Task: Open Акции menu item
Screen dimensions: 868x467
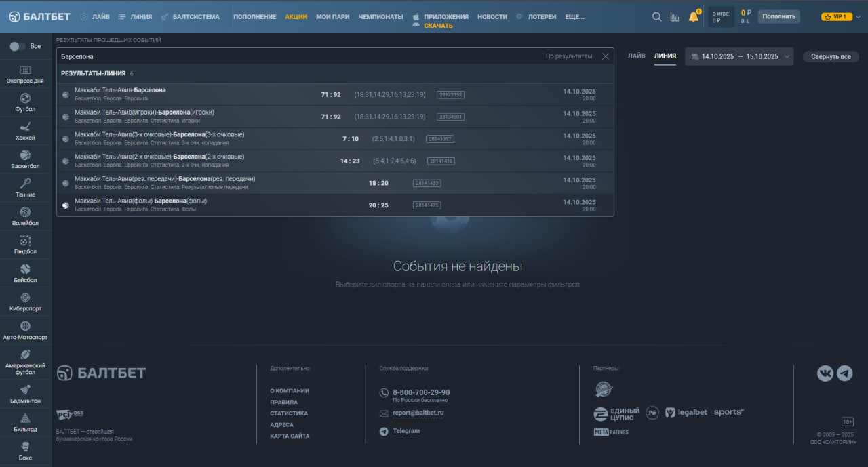Action: click(x=296, y=16)
